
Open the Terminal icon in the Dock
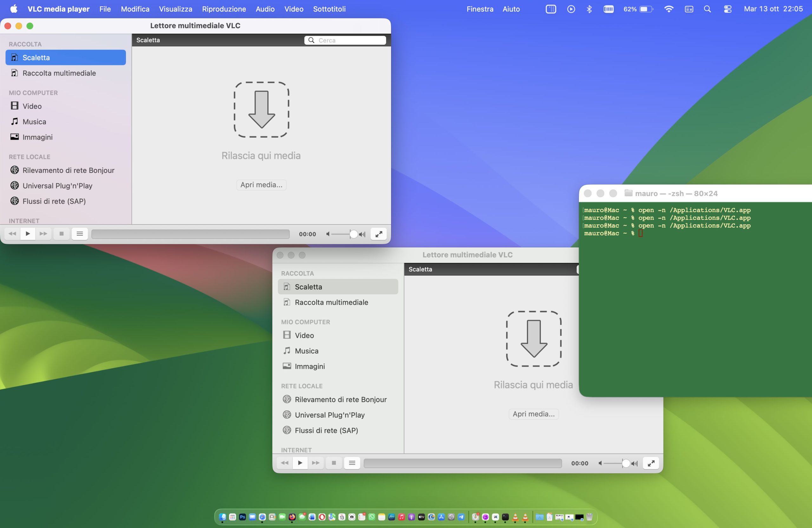point(505,517)
